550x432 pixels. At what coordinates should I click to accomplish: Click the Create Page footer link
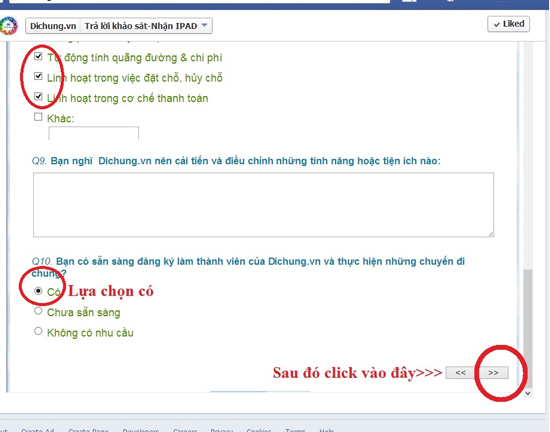[88, 430]
